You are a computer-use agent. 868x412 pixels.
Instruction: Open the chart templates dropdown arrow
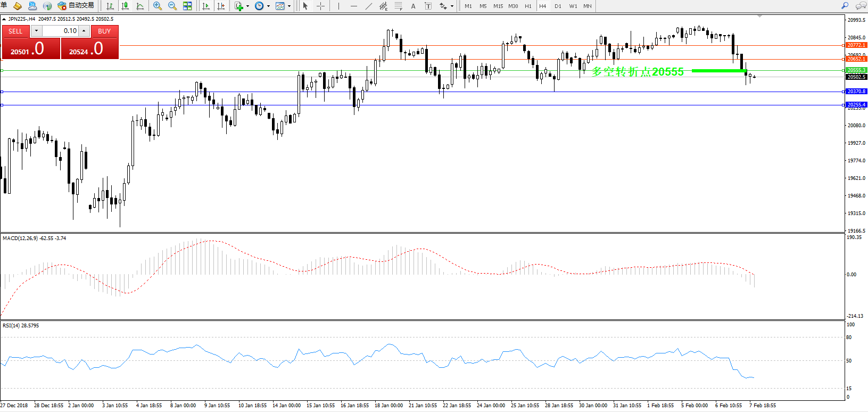289,6
